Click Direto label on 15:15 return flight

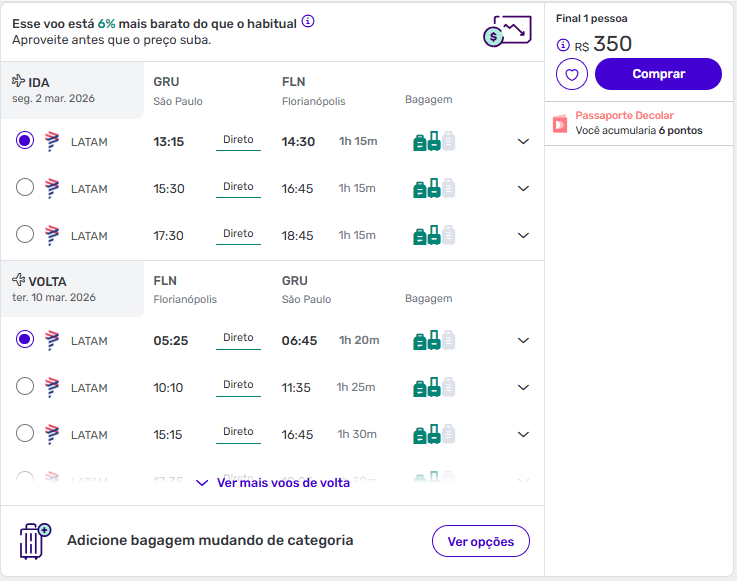[238, 432]
